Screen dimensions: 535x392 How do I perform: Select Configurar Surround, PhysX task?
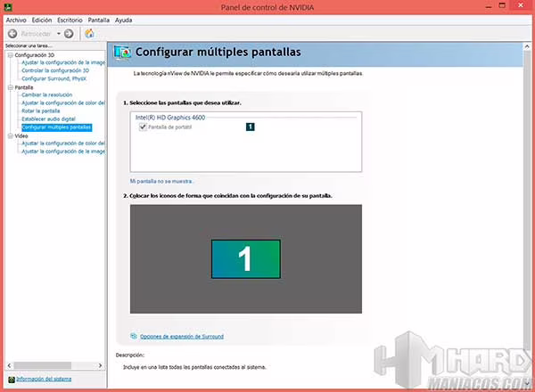pyautogui.click(x=53, y=78)
